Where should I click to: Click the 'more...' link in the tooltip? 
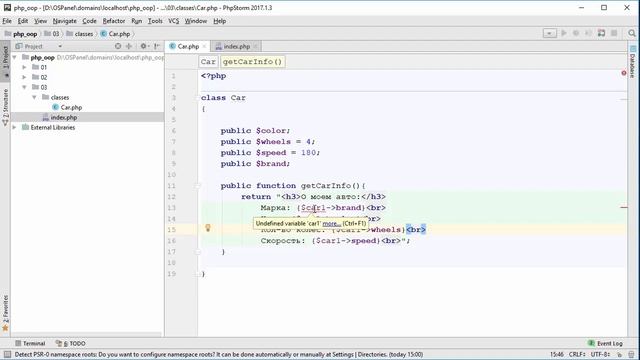331,224
